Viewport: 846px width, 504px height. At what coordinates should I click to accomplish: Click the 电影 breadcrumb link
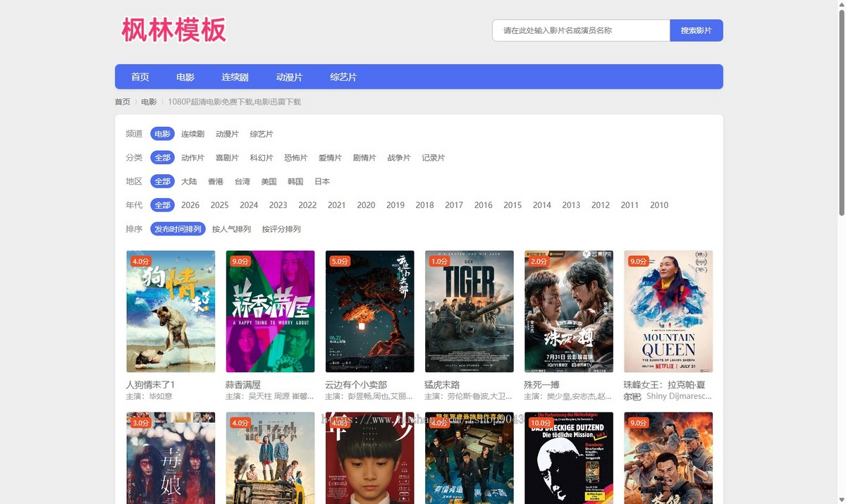click(149, 102)
